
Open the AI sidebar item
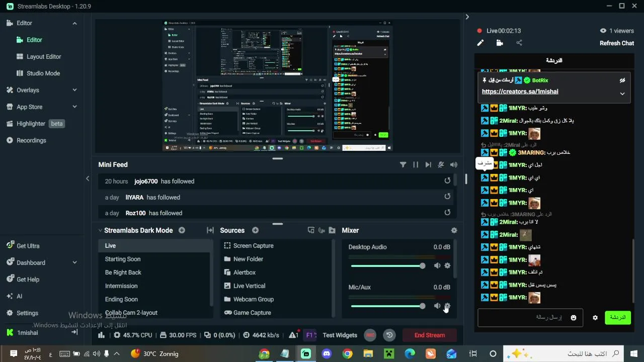[x=14, y=296]
